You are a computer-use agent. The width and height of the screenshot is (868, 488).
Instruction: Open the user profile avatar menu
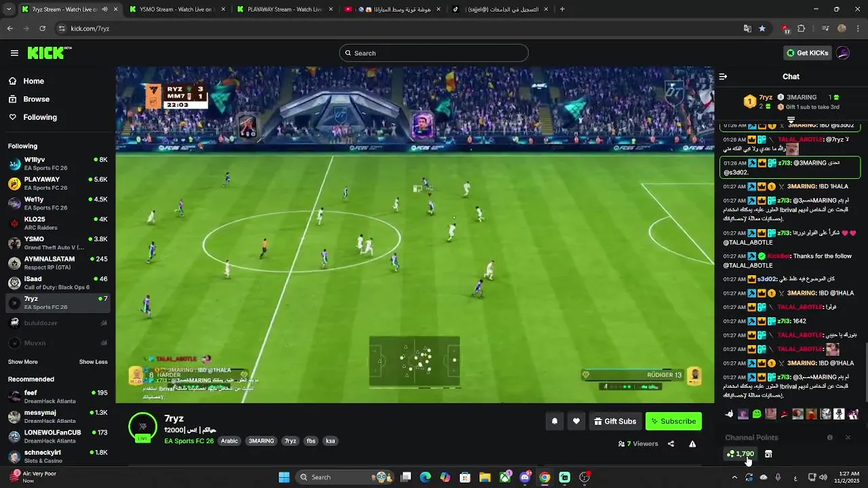tap(843, 53)
